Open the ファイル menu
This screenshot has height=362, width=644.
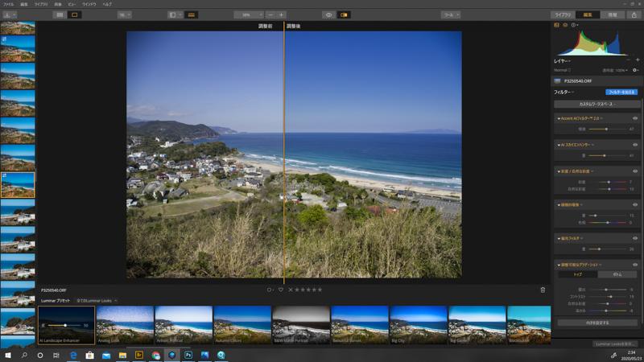click(x=8, y=4)
